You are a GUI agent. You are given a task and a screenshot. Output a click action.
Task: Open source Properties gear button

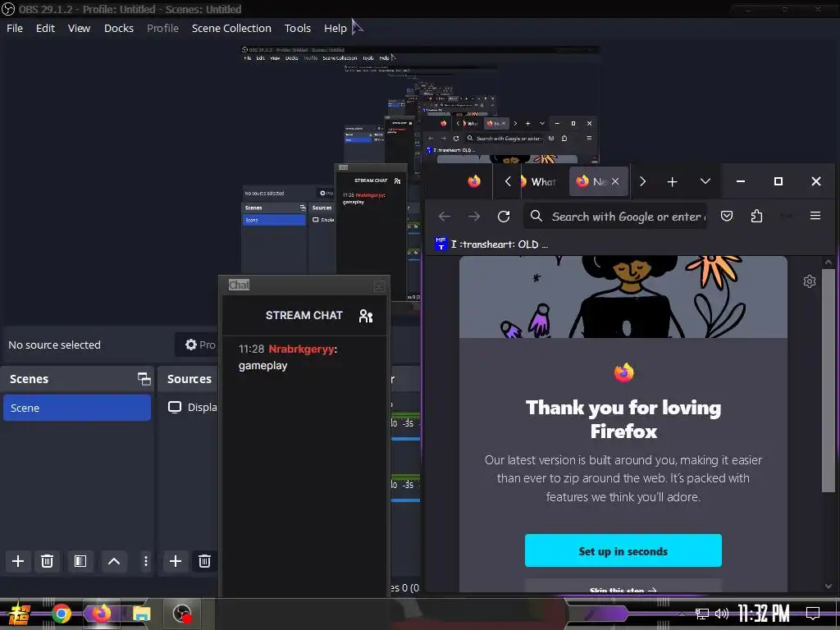pyautogui.click(x=197, y=345)
